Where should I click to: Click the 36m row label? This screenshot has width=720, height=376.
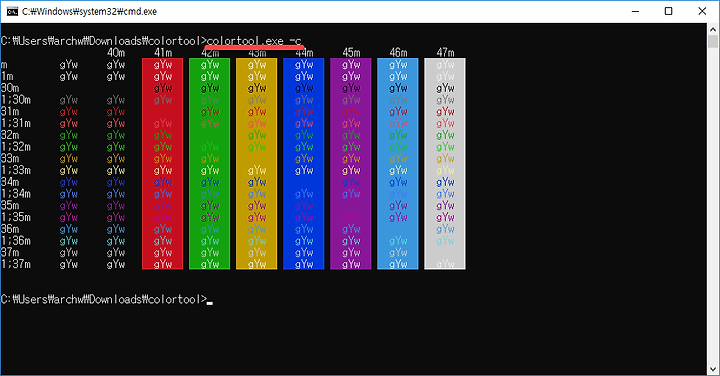coord(10,229)
